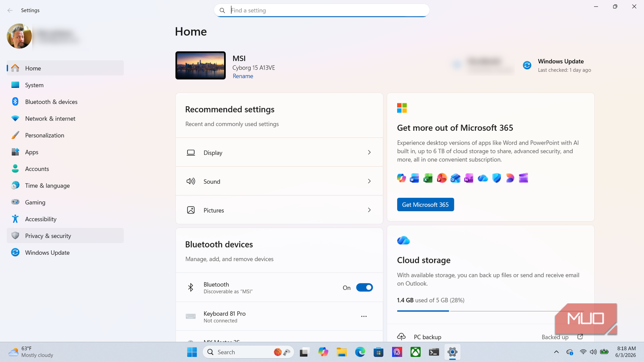
Task: Open Terminal from the taskbar
Action: [434, 352]
